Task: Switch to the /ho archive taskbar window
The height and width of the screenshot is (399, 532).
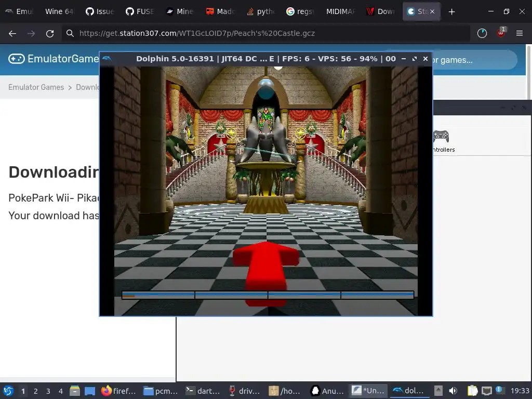Action: tap(285, 391)
